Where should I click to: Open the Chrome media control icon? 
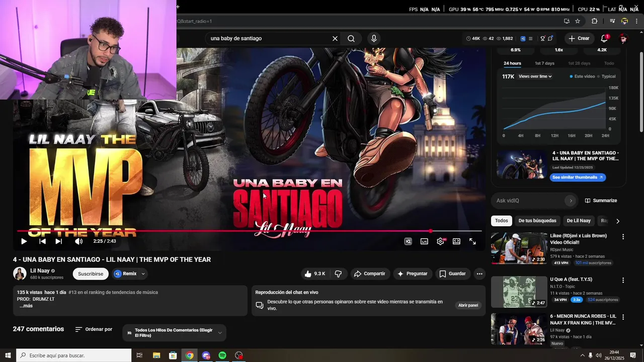612,21
